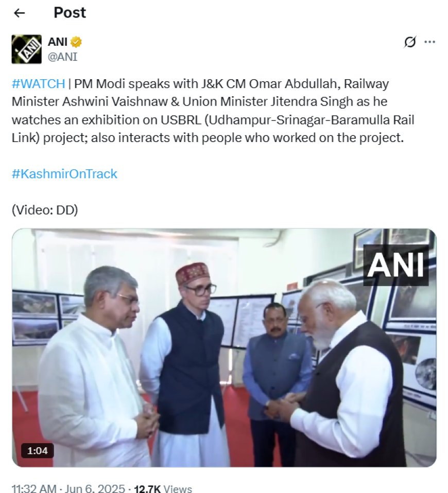Viewport: 448px width, 493px height.
Task: Go back using the left arrow icon
Action: pyautogui.click(x=20, y=13)
